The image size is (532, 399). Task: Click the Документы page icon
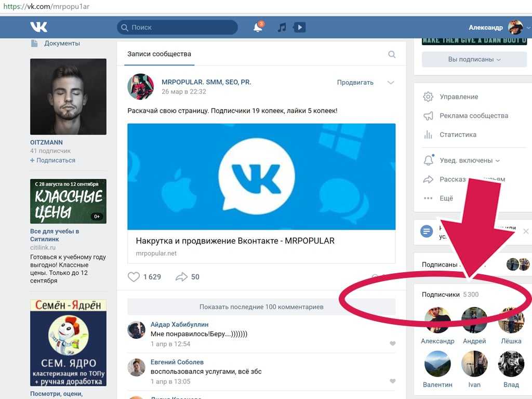coord(34,43)
